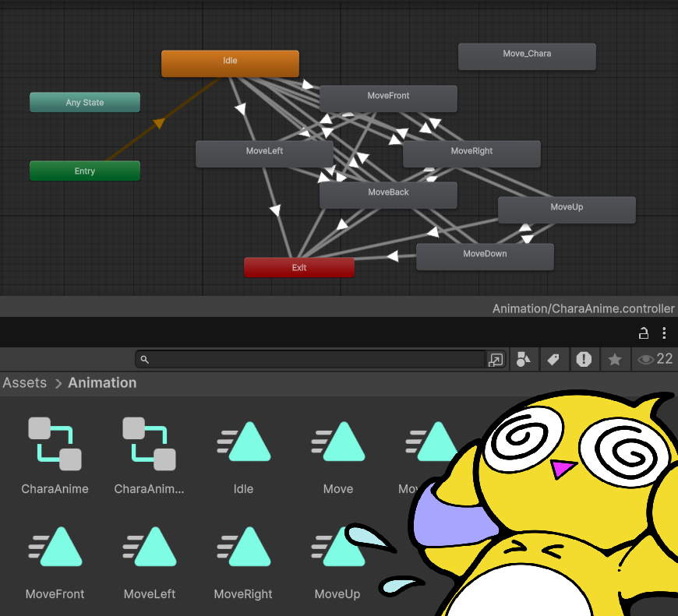678x616 pixels.
Task: Select the orange Idle state node
Action: pos(230,64)
